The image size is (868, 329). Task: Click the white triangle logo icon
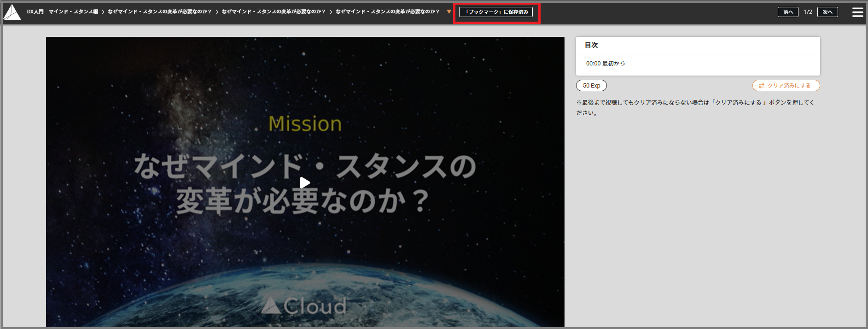[x=12, y=12]
